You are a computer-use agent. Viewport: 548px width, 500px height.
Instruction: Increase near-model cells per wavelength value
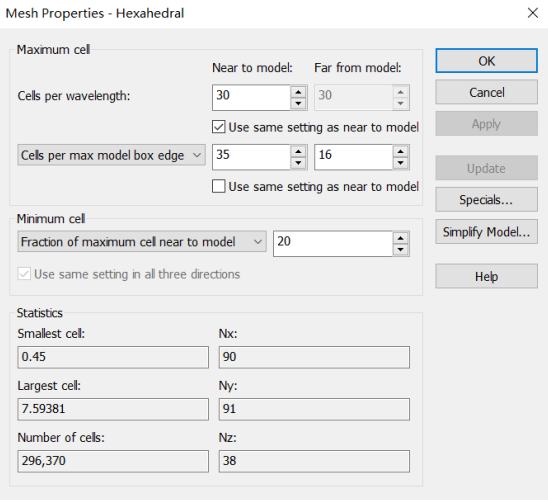(x=298, y=92)
